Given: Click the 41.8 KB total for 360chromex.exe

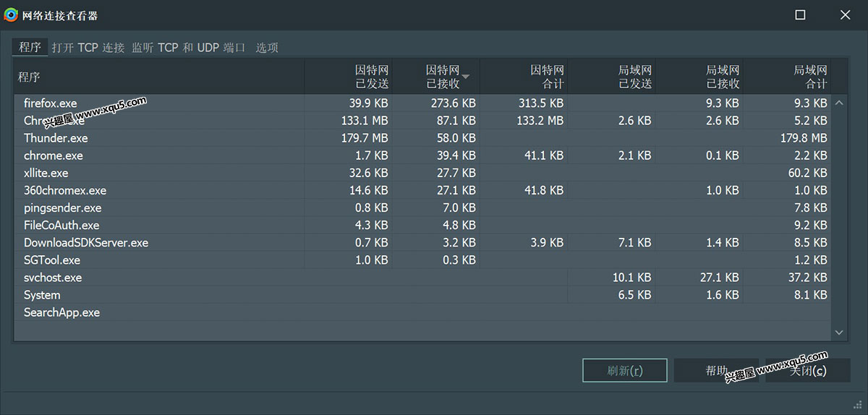Looking at the screenshot, I should click(x=544, y=190).
